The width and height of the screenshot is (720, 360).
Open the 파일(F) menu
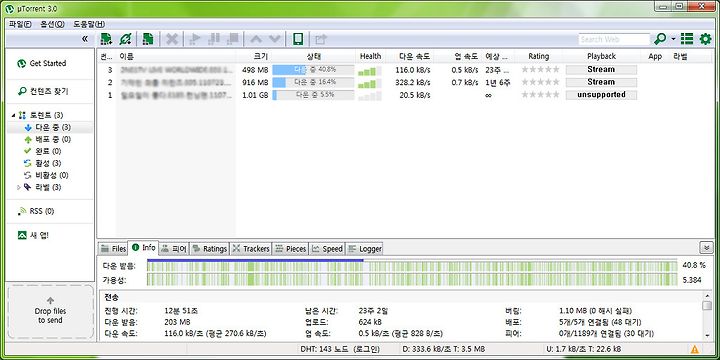pyautogui.click(x=20, y=24)
